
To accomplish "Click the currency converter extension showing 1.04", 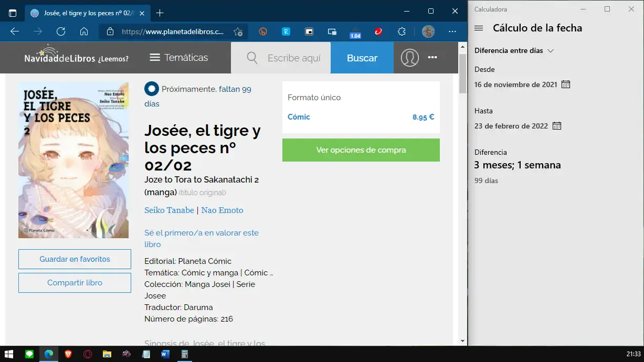I will click(x=355, y=31).
